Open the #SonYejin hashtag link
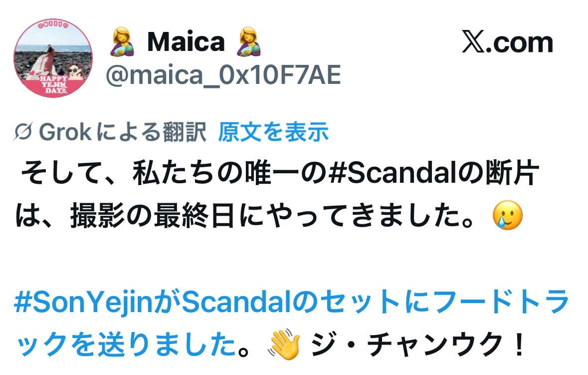Image resolution: width=588 pixels, height=375 pixels. coord(84,302)
